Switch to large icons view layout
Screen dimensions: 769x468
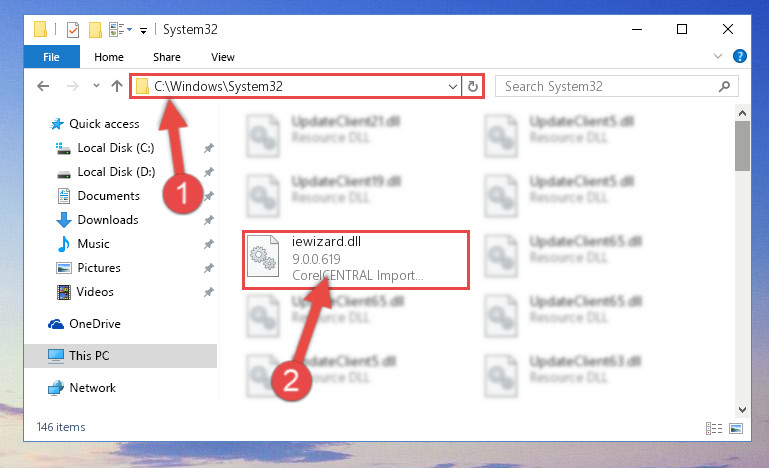(736, 428)
